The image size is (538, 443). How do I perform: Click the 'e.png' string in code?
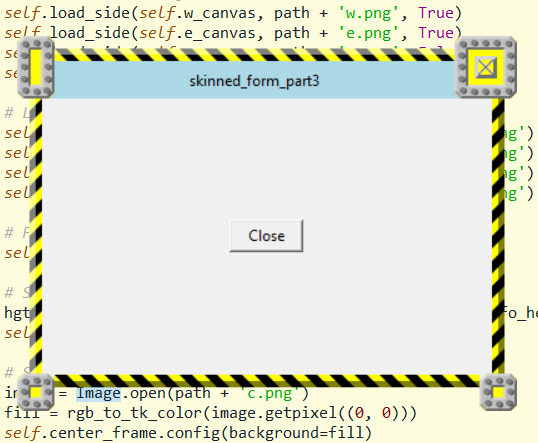pyautogui.click(x=369, y=33)
